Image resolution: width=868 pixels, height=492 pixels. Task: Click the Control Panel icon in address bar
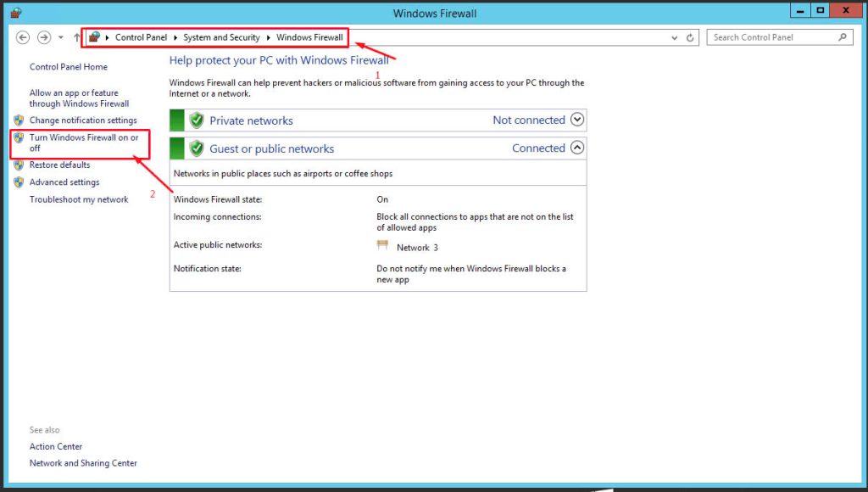click(94, 37)
